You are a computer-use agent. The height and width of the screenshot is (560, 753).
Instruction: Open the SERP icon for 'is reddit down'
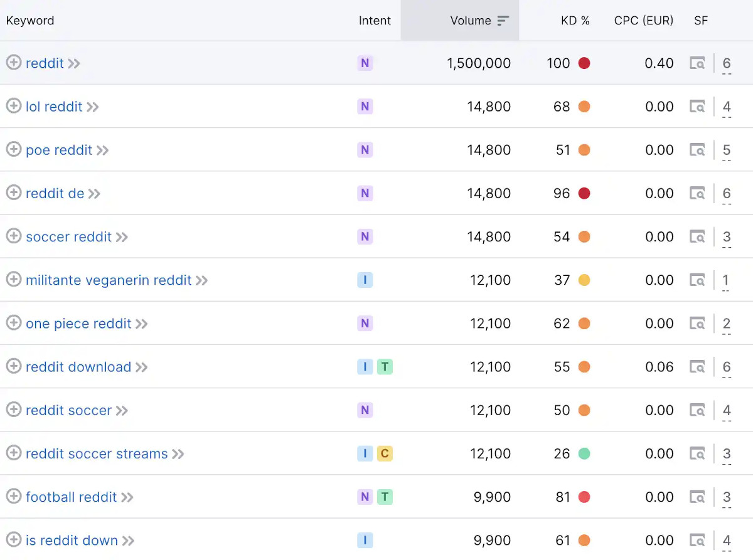697,540
